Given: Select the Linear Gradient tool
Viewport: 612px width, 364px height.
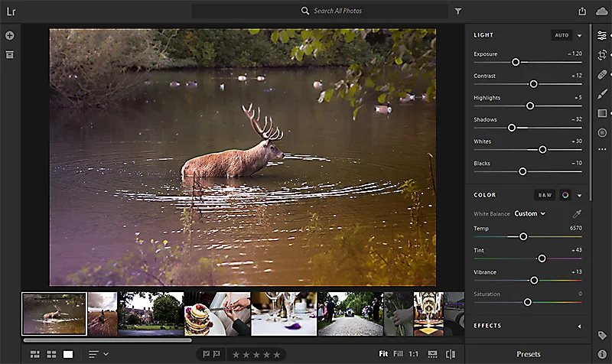Looking at the screenshot, I should pyautogui.click(x=602, y=113).
